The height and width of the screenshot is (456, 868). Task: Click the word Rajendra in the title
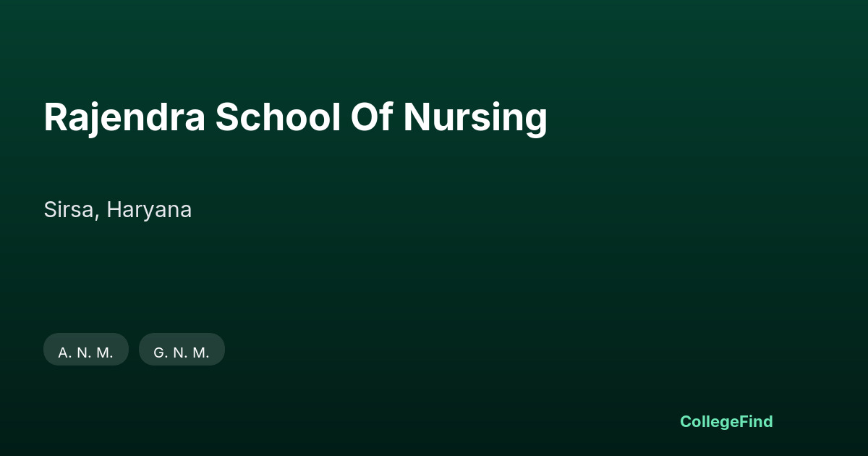(124, 117)
